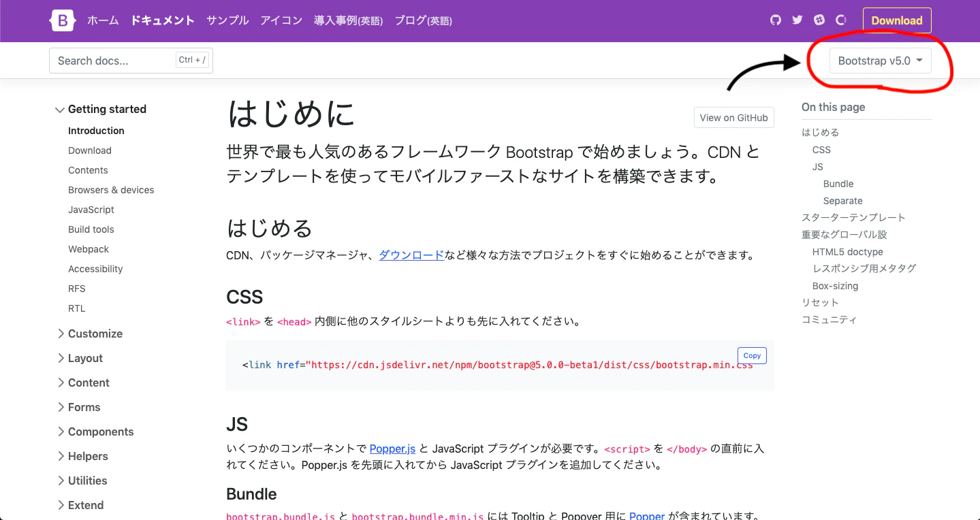Click the Search docs input field

point(116,60)
